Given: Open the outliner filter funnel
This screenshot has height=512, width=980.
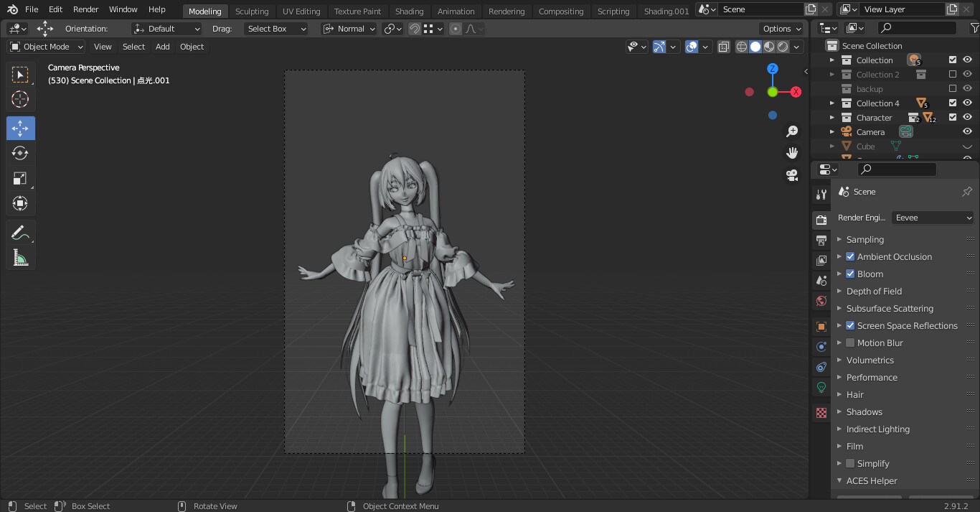Looking at the screenshot, I should pos(974,28).
